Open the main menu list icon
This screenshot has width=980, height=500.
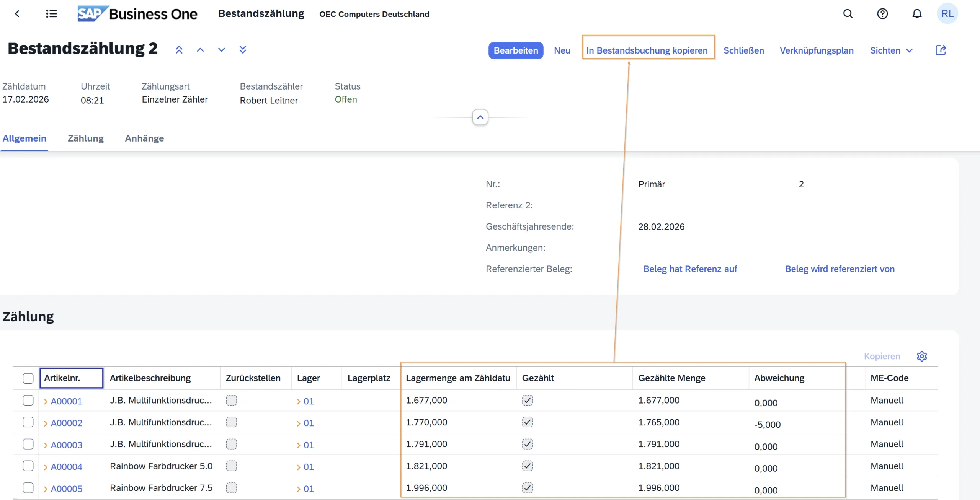click(x=51, y=14)
